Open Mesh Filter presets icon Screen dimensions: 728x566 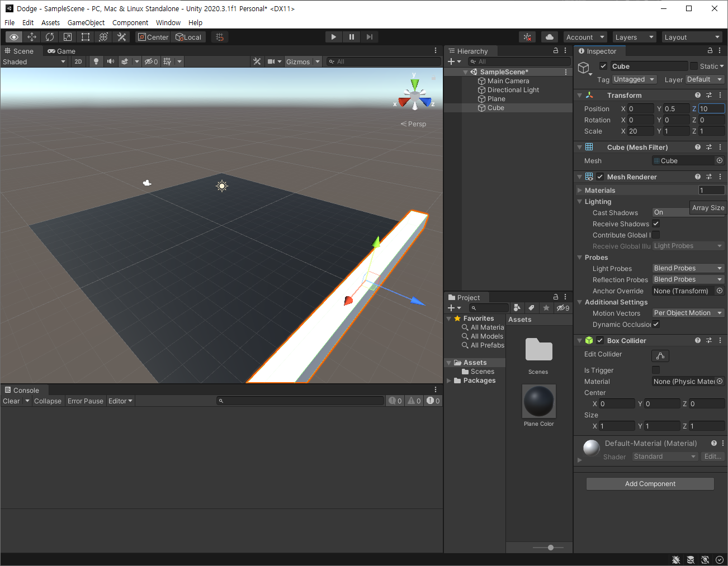click(709, 147)
